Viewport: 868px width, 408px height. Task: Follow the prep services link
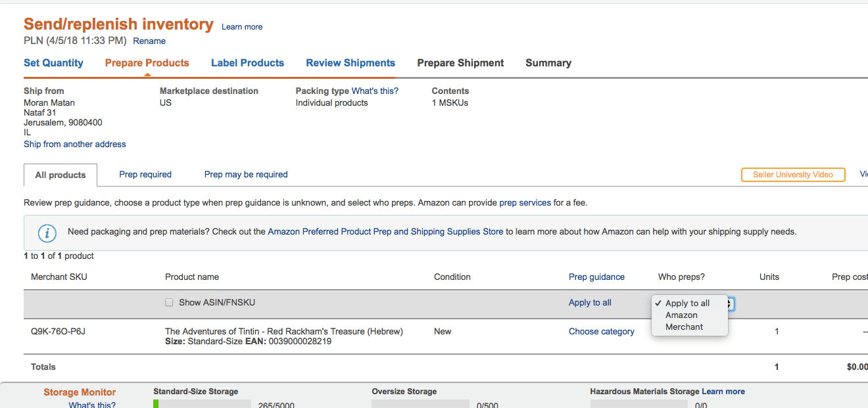(x=525, y=203)
